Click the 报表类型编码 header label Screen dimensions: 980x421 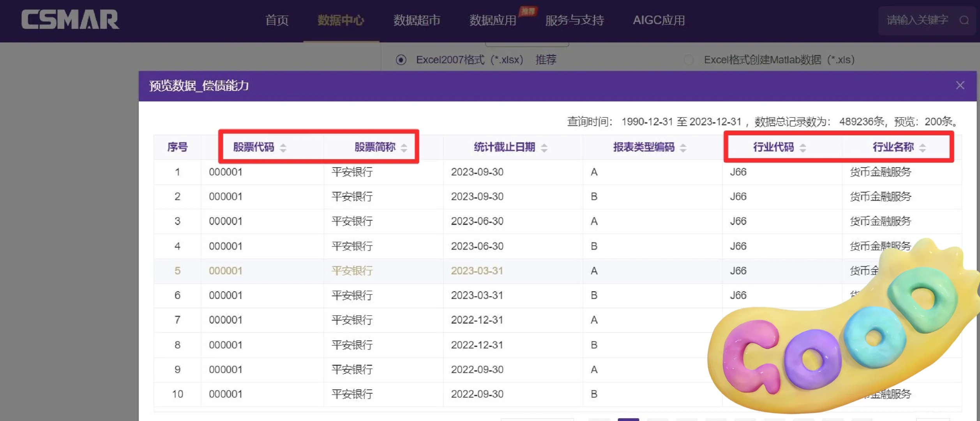click(644, 147)
